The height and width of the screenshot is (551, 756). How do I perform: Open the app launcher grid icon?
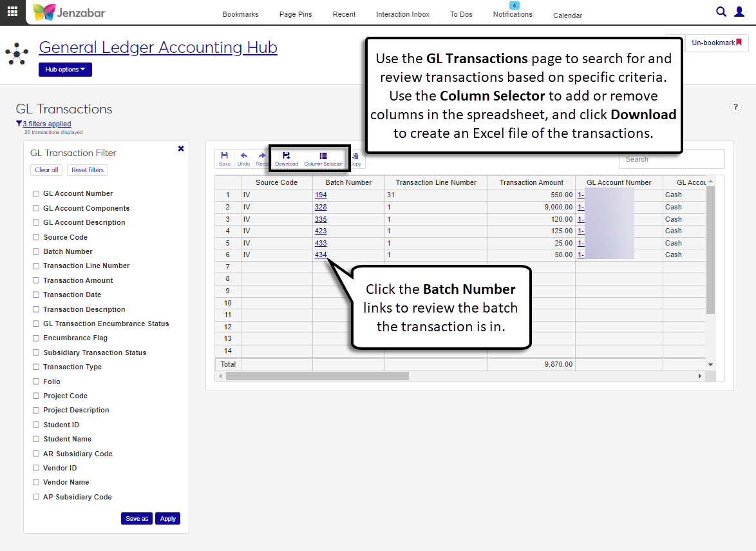point(12,12)
